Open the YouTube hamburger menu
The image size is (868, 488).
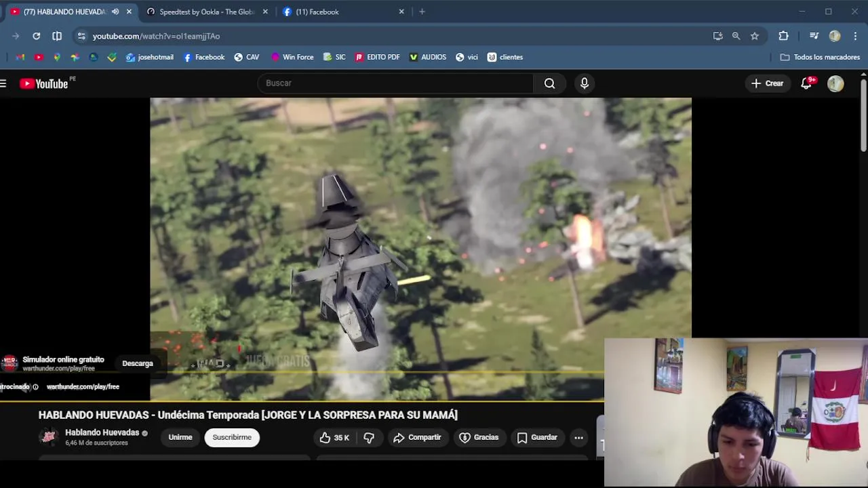3,83
